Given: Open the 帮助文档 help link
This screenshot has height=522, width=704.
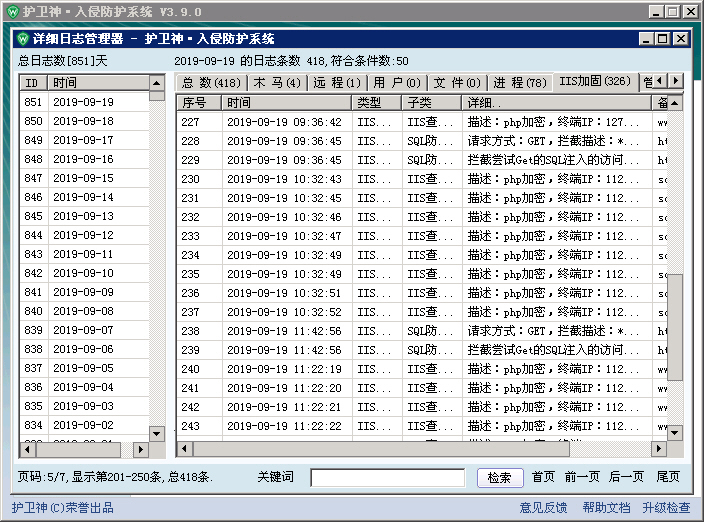Looking at the screenshot, I should coord(606,508).
